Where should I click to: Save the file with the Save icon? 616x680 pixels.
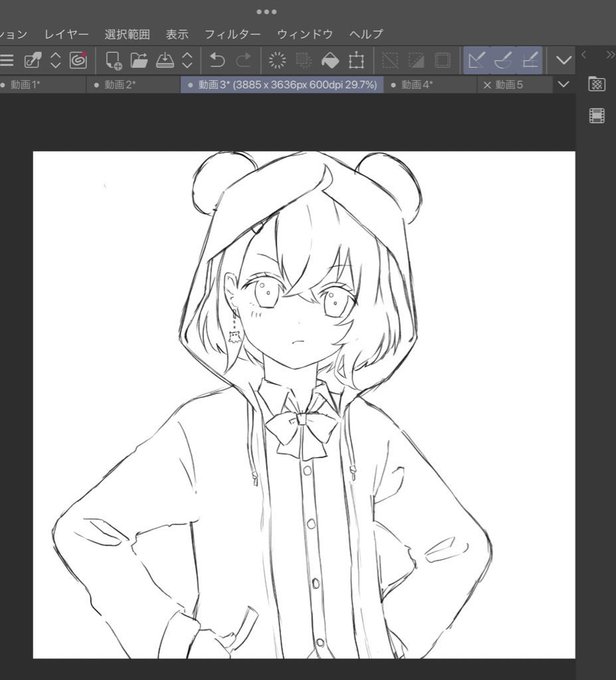[x=165, y=60]
